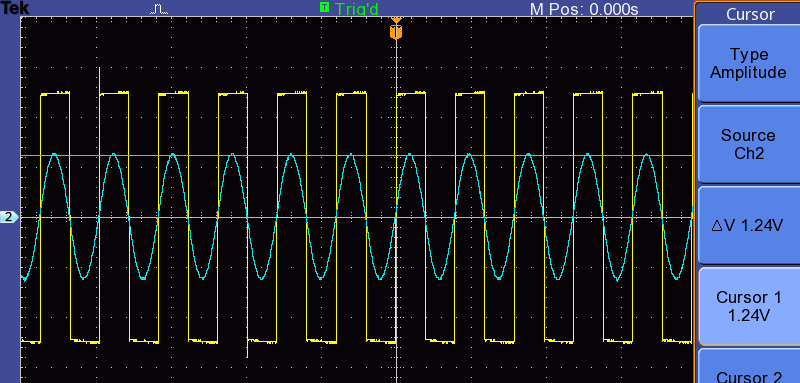This screenshot has height=383, width=800.
Task: Click the M Pos: 0.000s readout
Action: coord(584,9)
